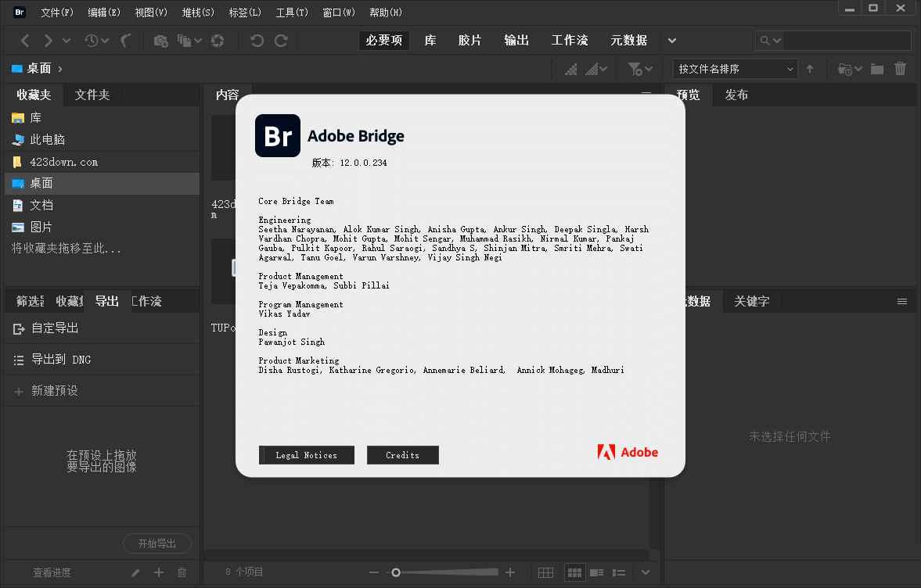921x588 pixels.
Task: Open the filter items funnel dropdown
Action: 638,68
